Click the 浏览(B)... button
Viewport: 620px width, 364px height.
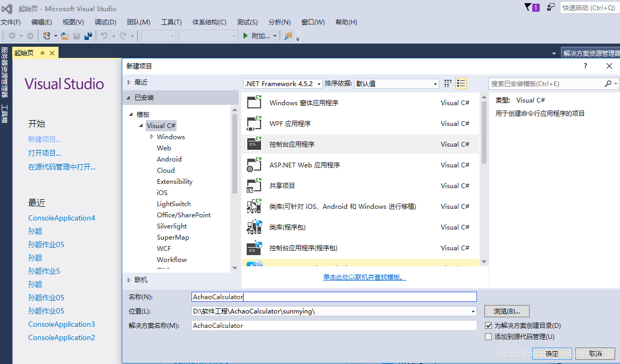[x=507, y=311]
